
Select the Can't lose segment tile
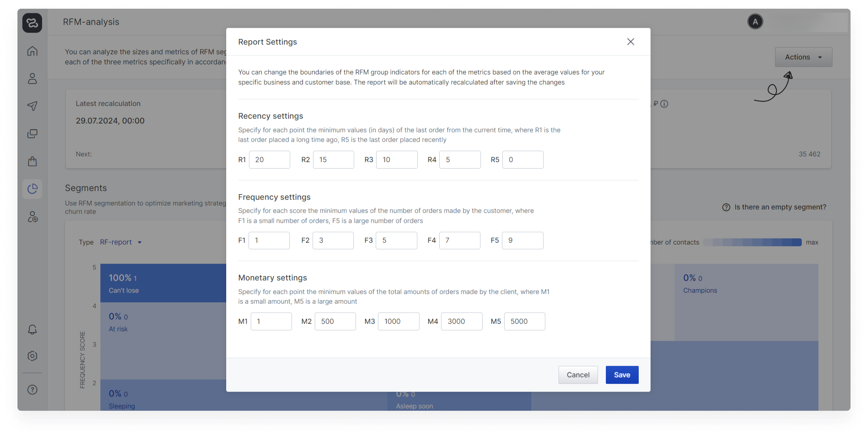coord(163,283)
